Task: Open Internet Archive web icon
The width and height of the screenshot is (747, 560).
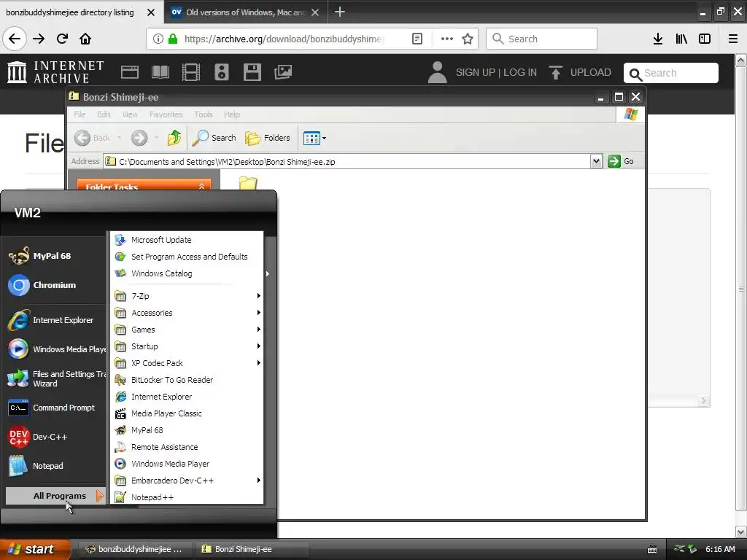Action: [x=130, y=72]
